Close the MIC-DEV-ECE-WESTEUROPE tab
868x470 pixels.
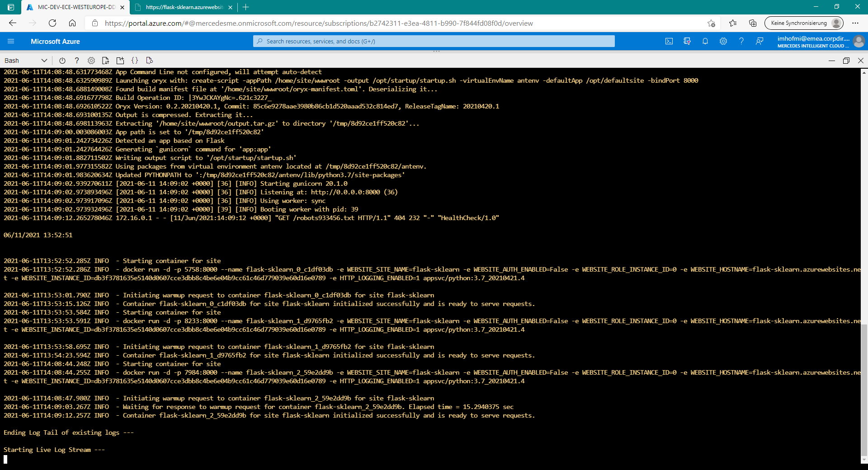point(122,7)
